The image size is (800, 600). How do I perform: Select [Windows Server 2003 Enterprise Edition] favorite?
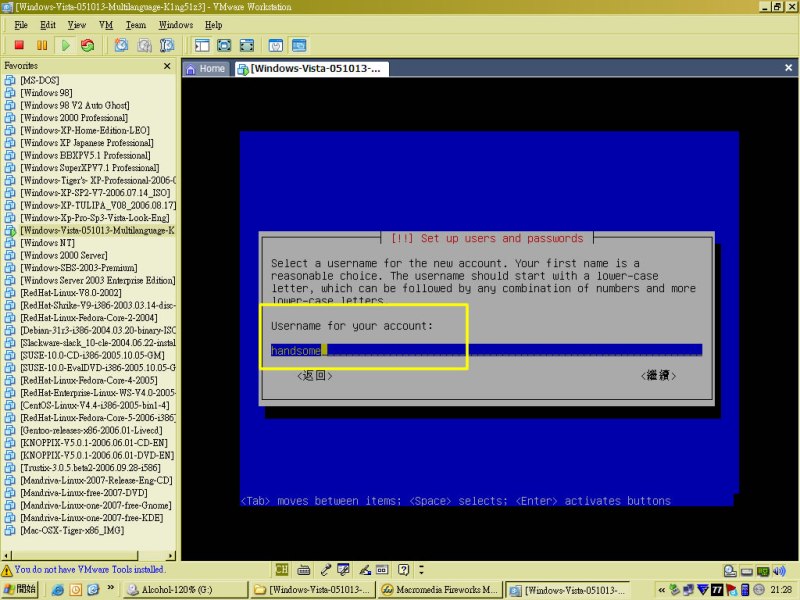pos(97,280)
